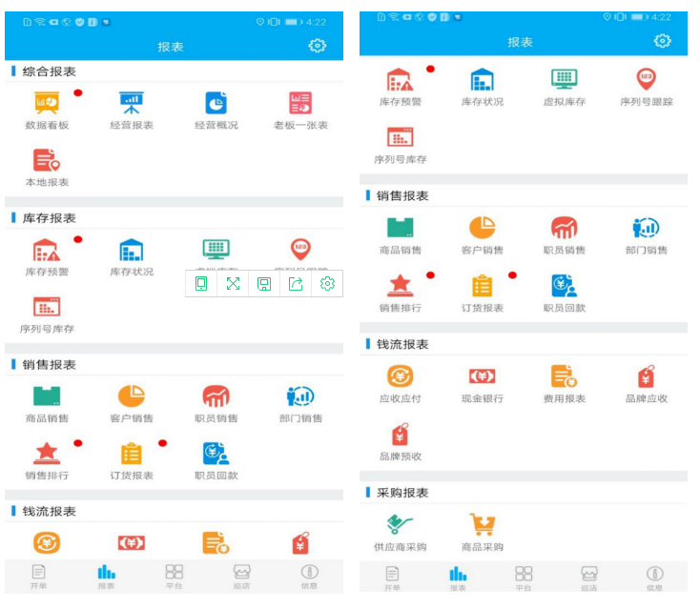700x609 pixels.
Task: Open 虚拟库存 on the right screen
Action: pos(565,88)
